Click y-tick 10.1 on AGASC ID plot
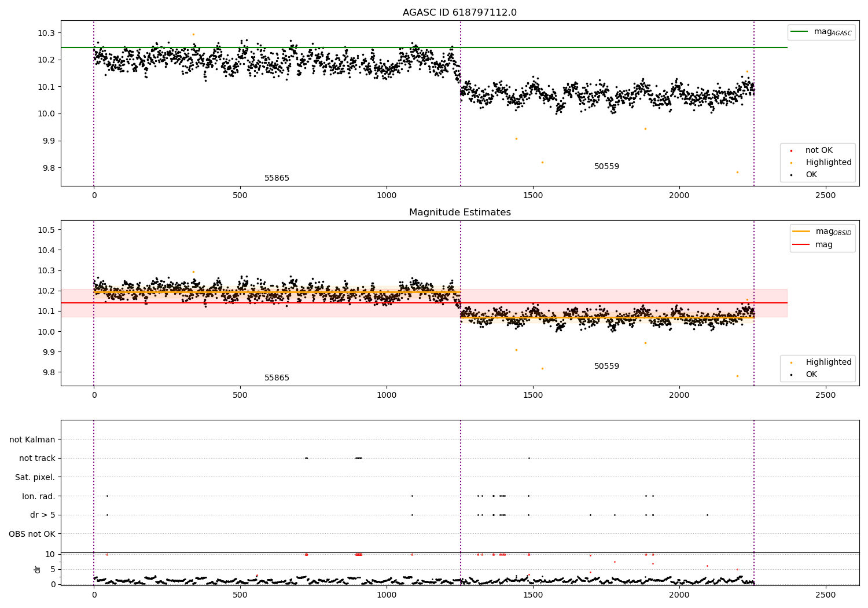The image size is (868, 608). pyautogui.click(x=46, y=87)
